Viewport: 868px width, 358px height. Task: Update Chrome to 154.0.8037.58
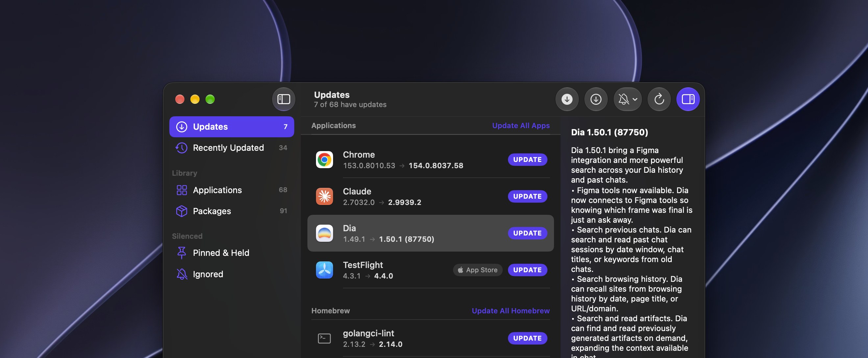coord(527,160)
